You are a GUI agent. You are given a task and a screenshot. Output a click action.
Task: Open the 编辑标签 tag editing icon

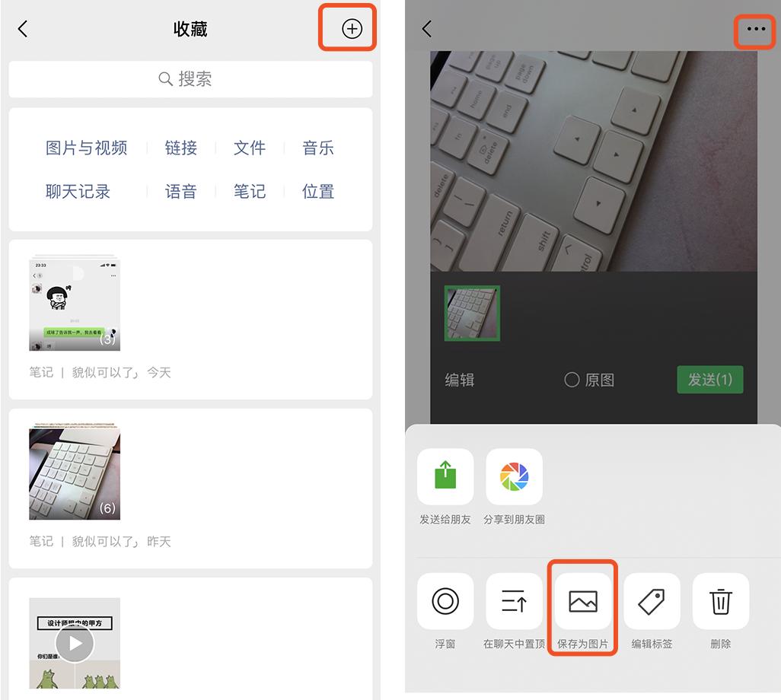click(x=652, y=602)
